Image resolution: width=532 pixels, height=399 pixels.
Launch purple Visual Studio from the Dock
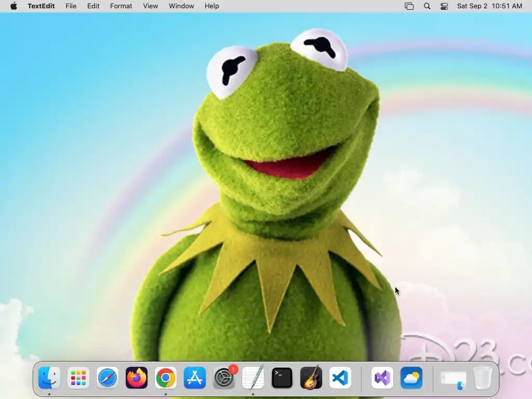pyautogui.click(x=382, y=378)
